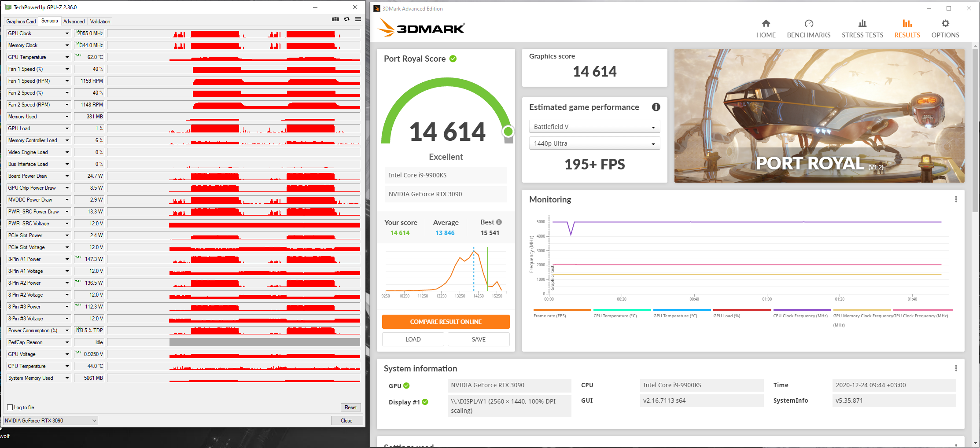Click the score gauge indicator knob
This screenshot has width=980, height=448.
pyautogui.click(x=508, y=131)
